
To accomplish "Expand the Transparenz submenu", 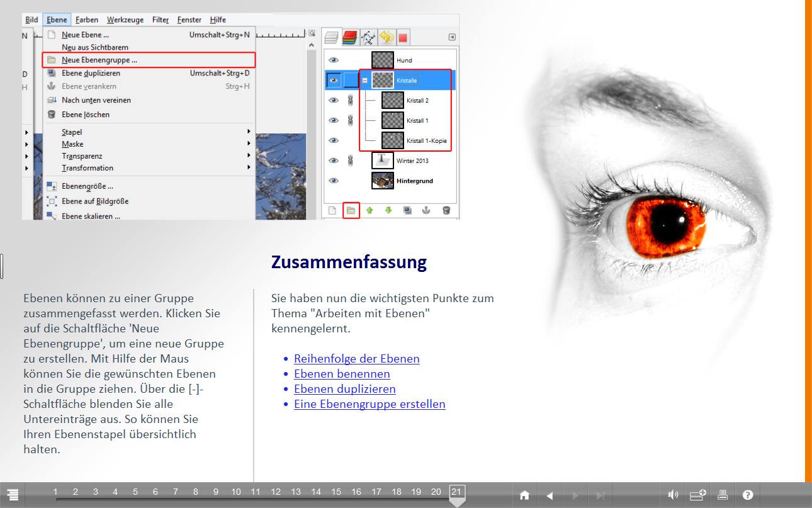I will (x=149, y=156).
